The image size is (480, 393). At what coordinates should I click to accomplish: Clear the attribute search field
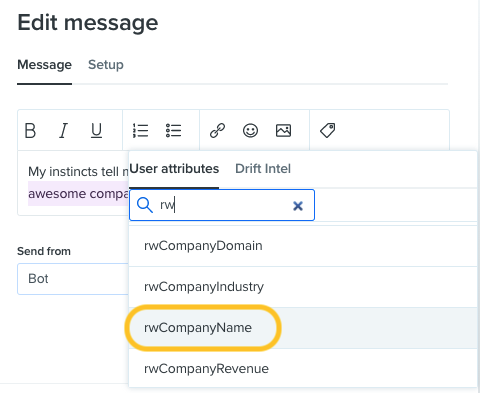coord(298,206)
